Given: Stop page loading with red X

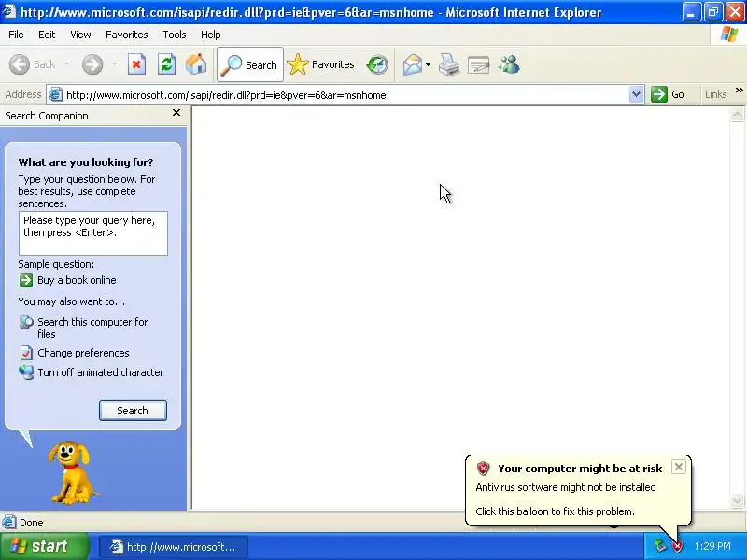Looking at the screenshot, I should point(136,64).
